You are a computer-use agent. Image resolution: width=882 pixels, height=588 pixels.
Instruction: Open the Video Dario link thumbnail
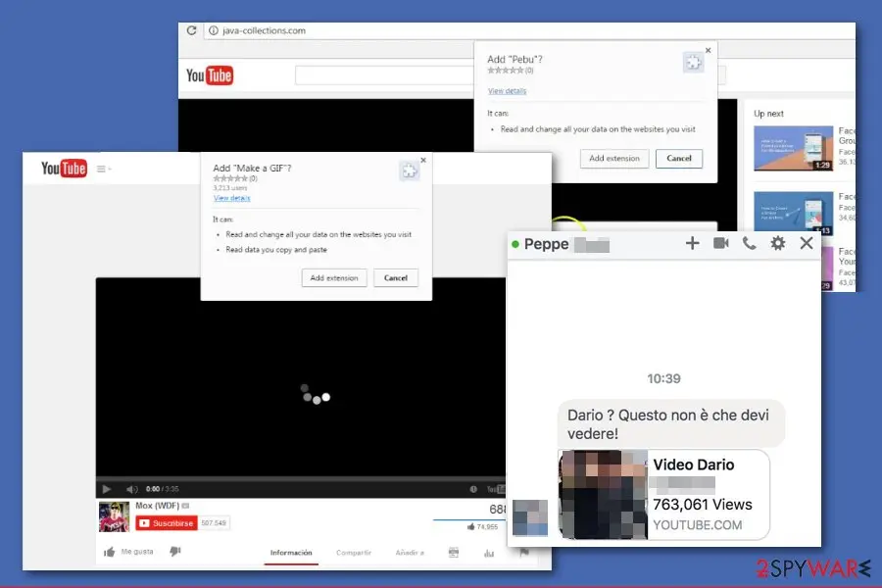coord(603,495)
